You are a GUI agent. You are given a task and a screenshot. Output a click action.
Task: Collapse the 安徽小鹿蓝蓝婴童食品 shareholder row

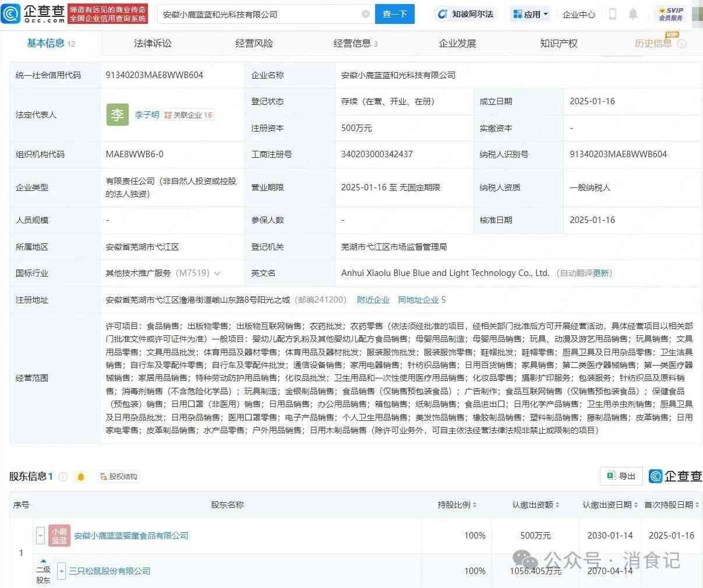40,536
